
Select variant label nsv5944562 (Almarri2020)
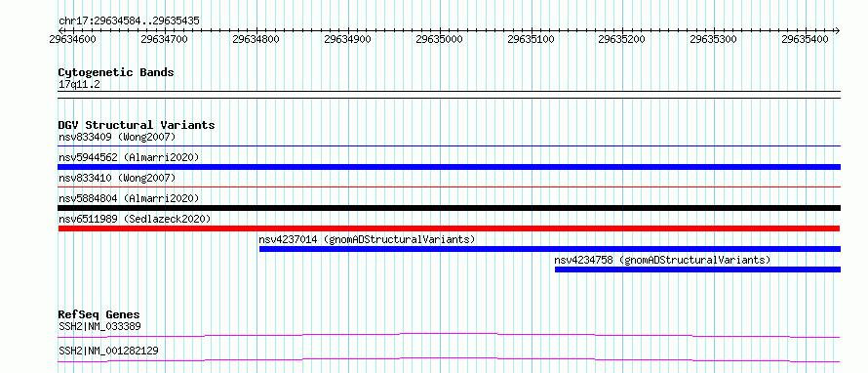tap(129, 157)
